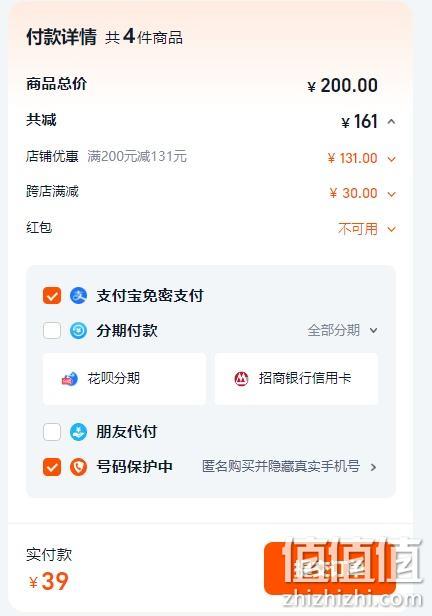This screenshot has height=616, width=432.
Task: Uncheck the 支付宝免密支付 checkbox
Action: click(x=52, y=295)
